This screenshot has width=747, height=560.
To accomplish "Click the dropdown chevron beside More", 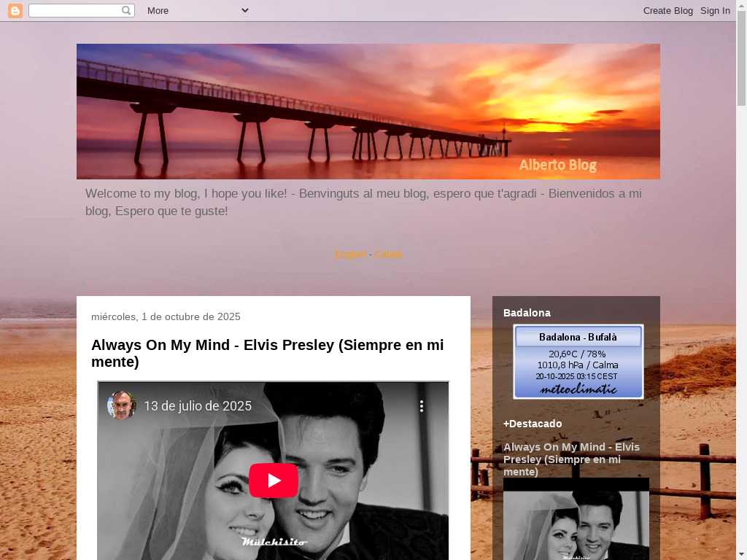I will pyautogui.click(x=245, y=10).
